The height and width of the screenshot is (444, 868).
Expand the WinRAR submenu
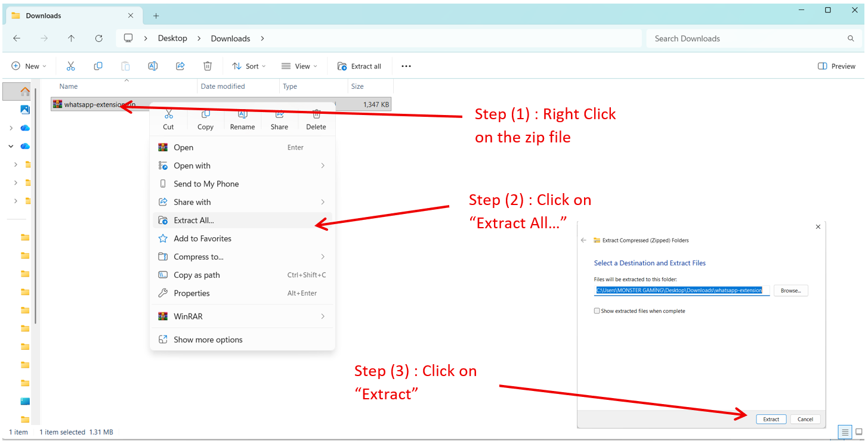(242, 316)
